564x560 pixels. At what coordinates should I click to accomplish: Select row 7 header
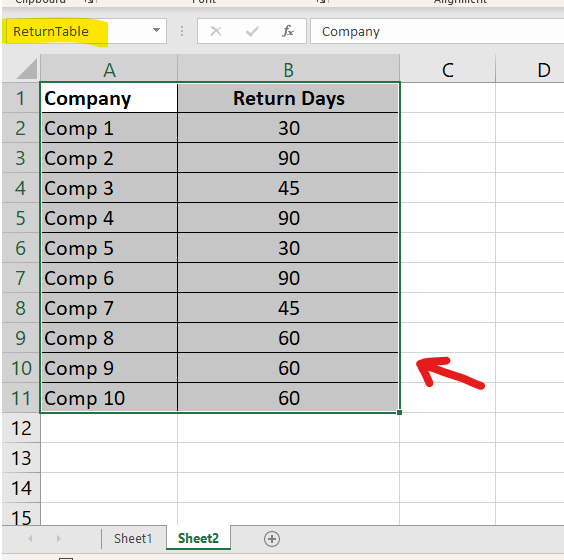[x=21, y=278]
